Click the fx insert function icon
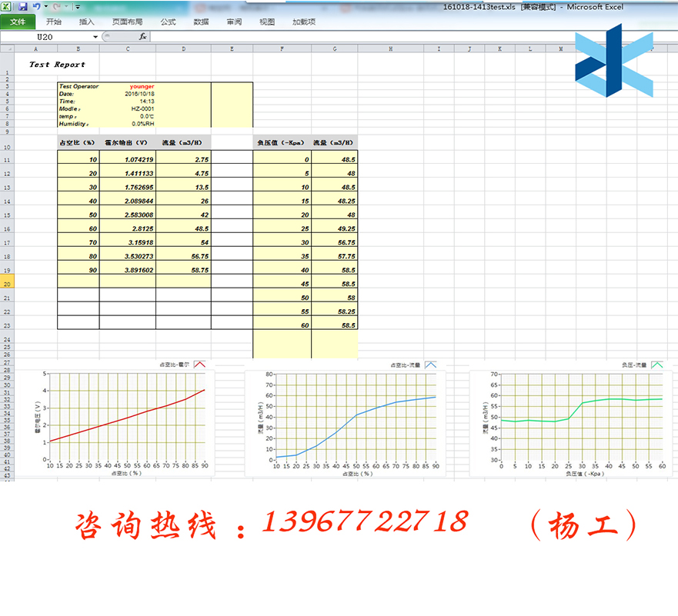This screenshot has width=678, height=616. [142, 36]
